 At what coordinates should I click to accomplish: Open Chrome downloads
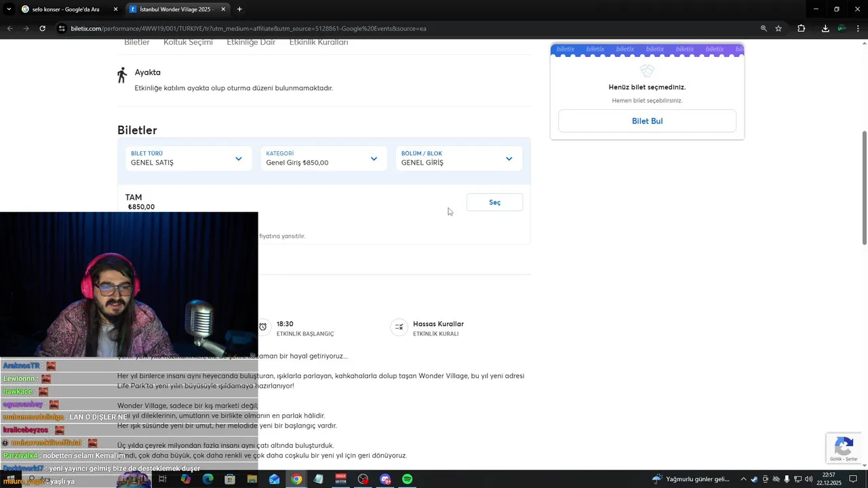tap(825, 28)
